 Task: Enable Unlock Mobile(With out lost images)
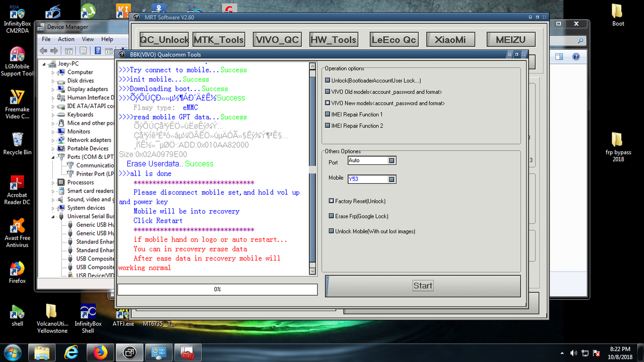click(x=332, y=231)
